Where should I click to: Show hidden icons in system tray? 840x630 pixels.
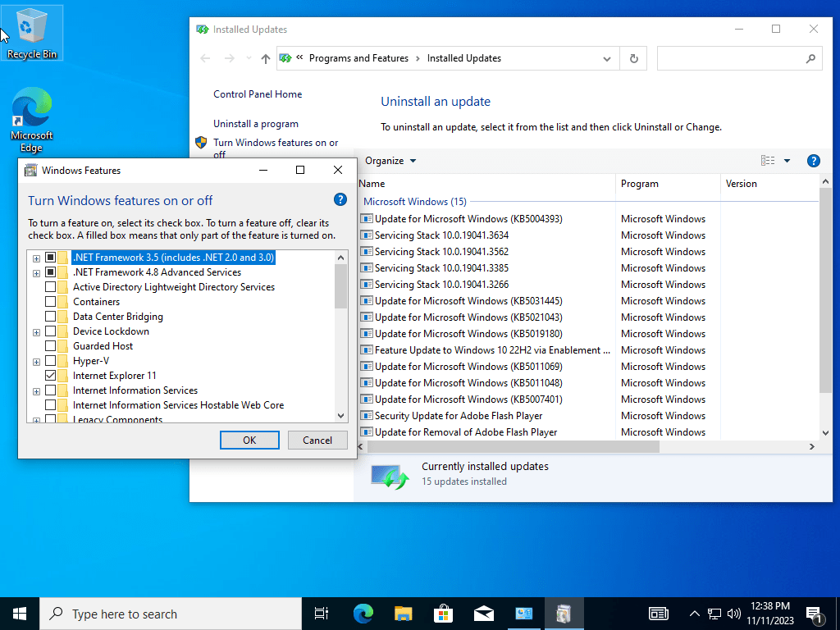coord(694,614)
